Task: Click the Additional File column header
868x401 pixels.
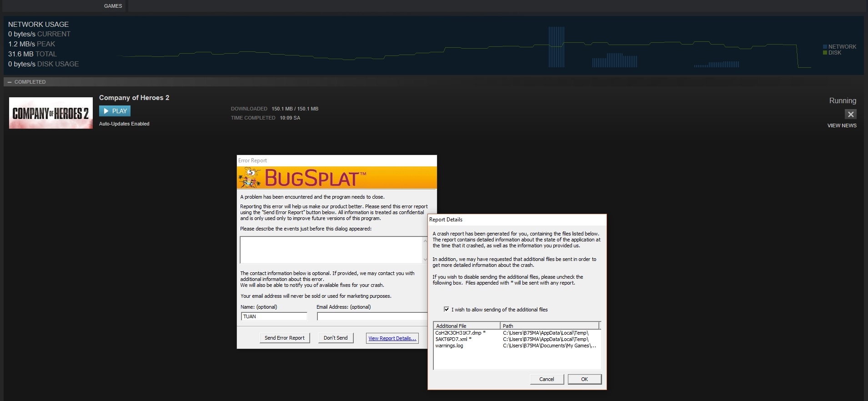Action: tap(467, 326)
